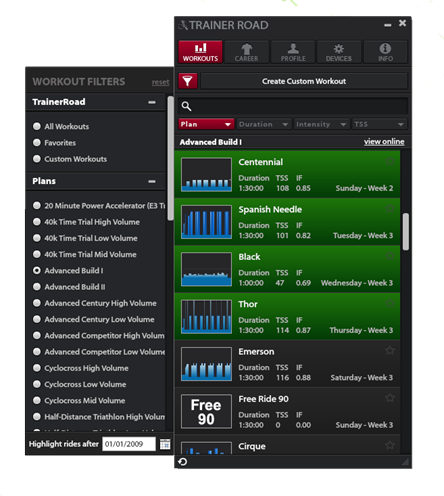444x496 pixels.
Task: Select 40k Time Trial Low Volume plan
Action: pos(37,238)
